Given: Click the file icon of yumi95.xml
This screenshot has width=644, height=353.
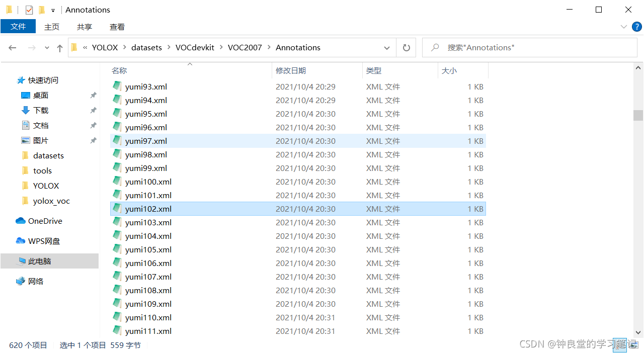Looking at the screenshot, I should [117, 114].
